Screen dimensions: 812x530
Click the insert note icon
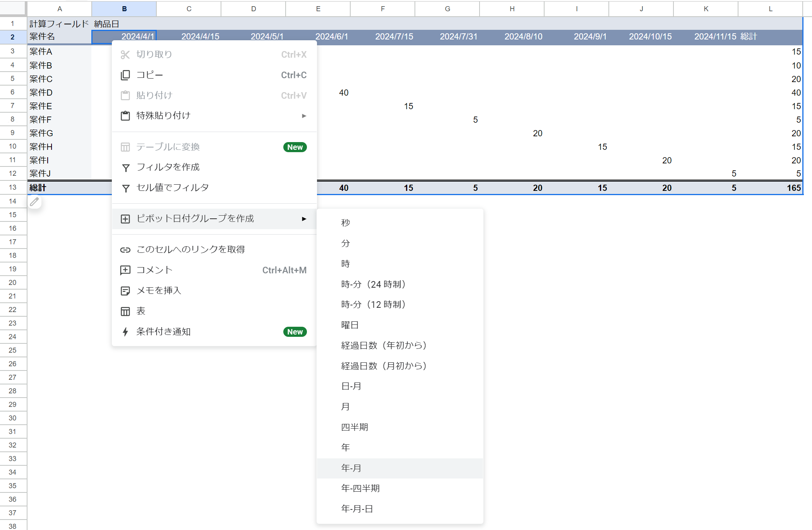[125, 291]
